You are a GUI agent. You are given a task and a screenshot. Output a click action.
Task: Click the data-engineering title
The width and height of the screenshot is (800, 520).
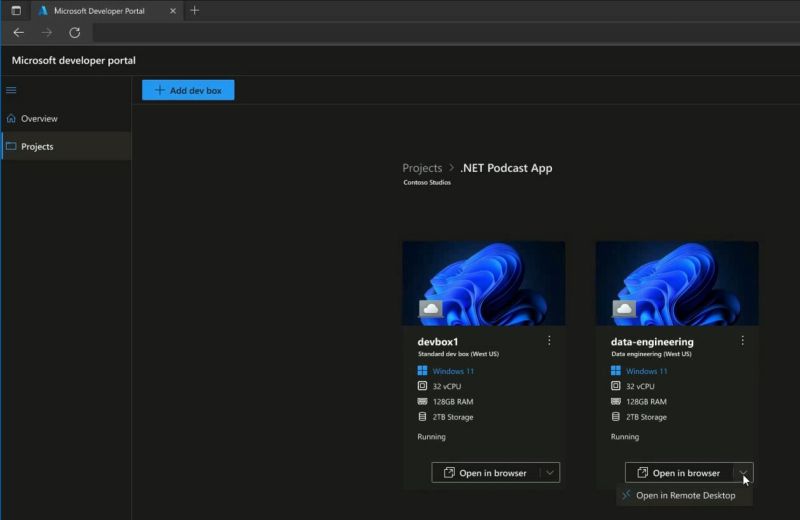click(x=652, y=342)
